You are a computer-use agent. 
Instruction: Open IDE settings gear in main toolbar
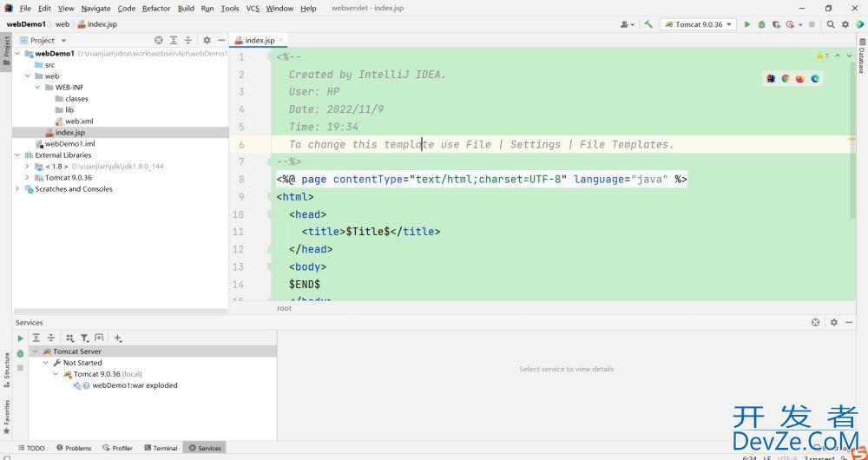tap(845, 24)
